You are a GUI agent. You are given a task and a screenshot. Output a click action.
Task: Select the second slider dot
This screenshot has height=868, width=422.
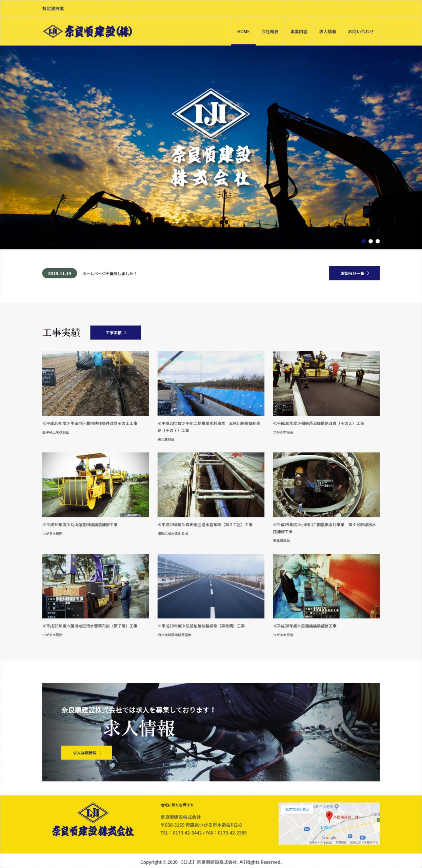click(370, 241)
